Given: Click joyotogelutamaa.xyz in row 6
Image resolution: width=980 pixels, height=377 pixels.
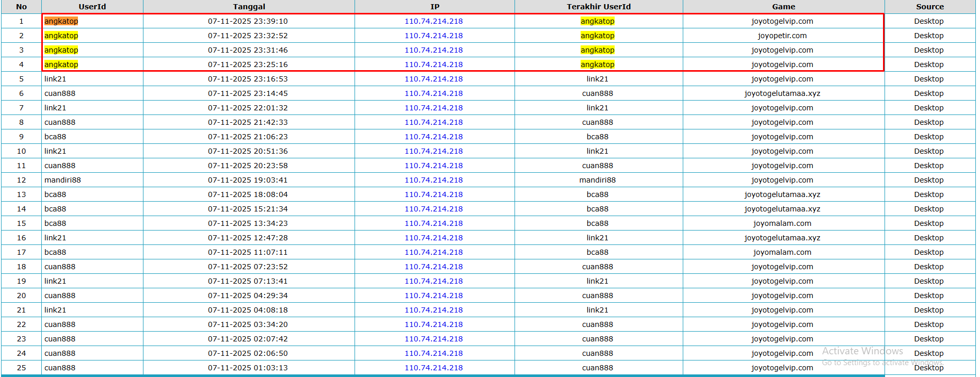Looking at the screenshot, I should (782, 93).
